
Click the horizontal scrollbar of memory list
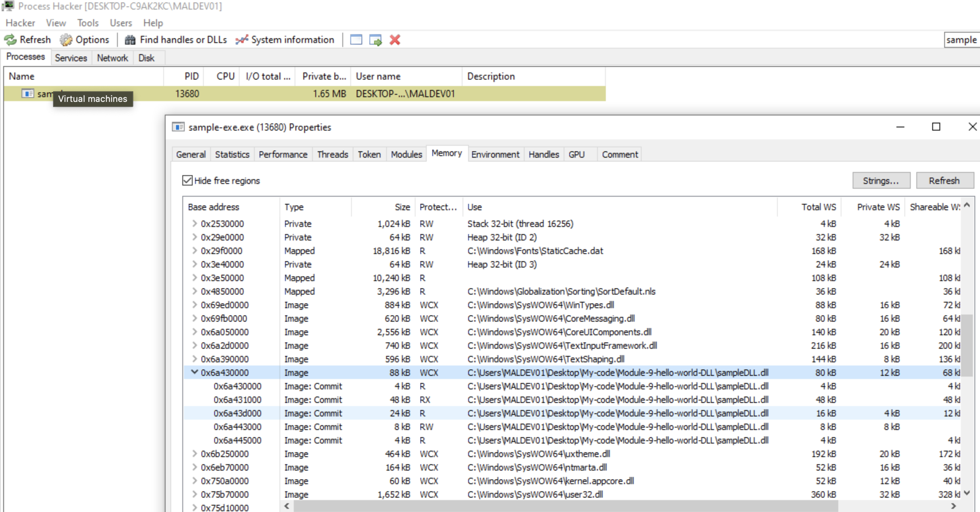coord(565,506)
